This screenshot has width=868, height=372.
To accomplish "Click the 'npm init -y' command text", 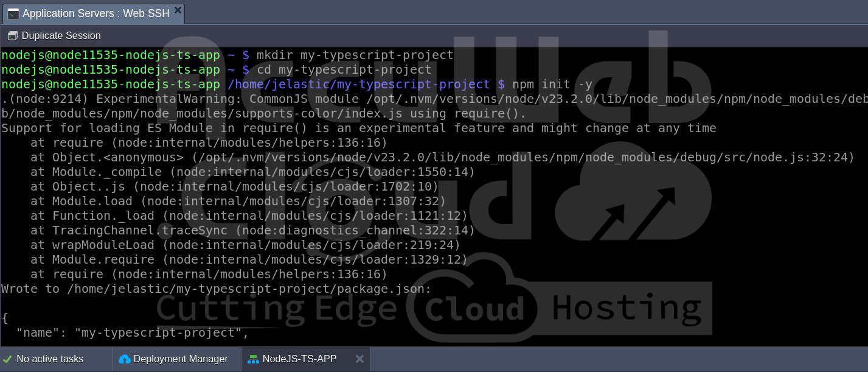I will 552,84.
